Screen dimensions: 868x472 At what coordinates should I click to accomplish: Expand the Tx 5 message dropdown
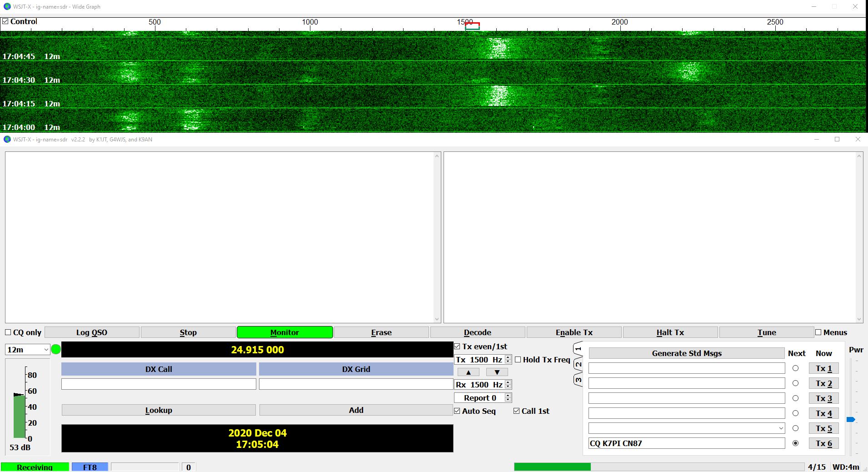pos(781,428)
